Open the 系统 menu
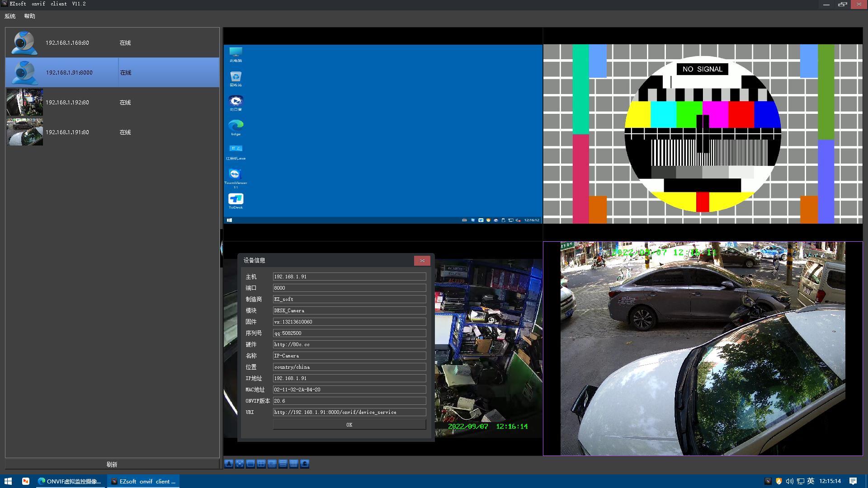This screenshot has height=488, width=868. (x=10, y=16)
